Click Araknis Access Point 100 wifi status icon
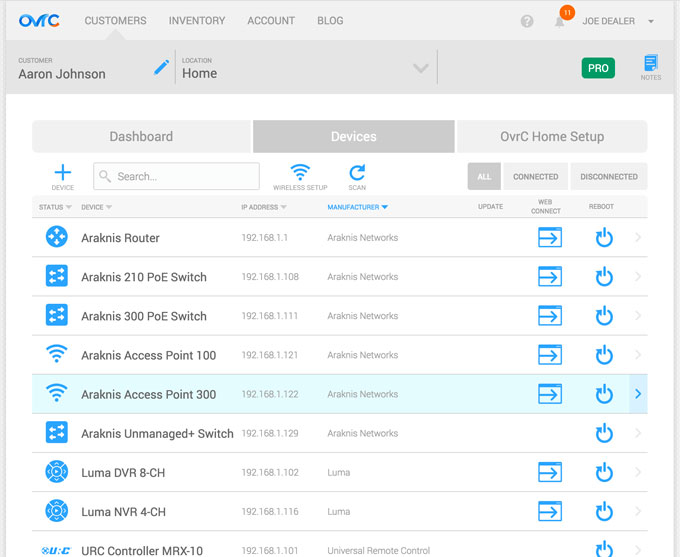The width and height of the screenshot is (680, 557). 56,354
